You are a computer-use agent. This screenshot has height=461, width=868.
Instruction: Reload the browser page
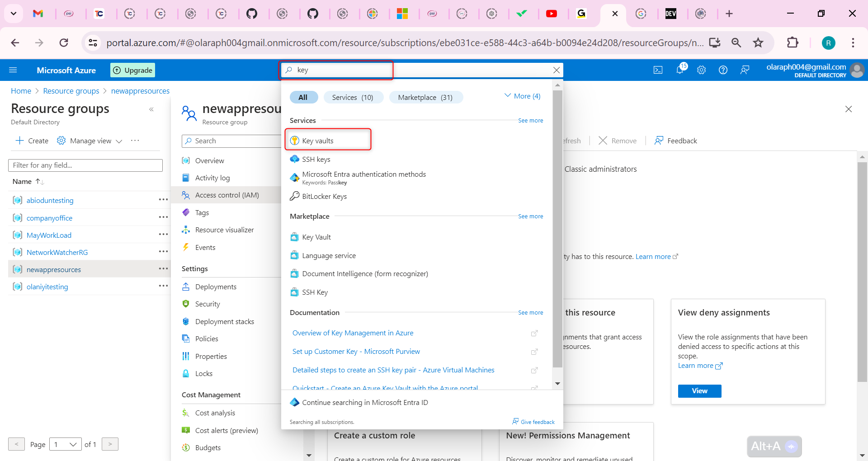click(64, 42)
